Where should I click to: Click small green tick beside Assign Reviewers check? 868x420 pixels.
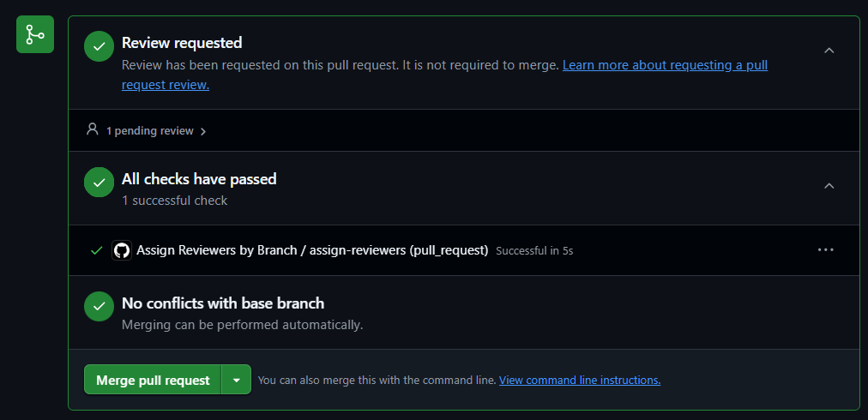click(x=96, y=250)
